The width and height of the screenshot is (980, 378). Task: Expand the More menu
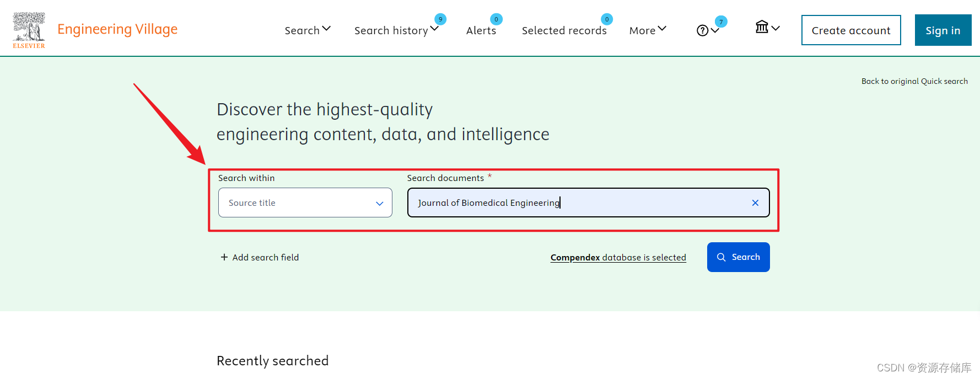(648, 30)
